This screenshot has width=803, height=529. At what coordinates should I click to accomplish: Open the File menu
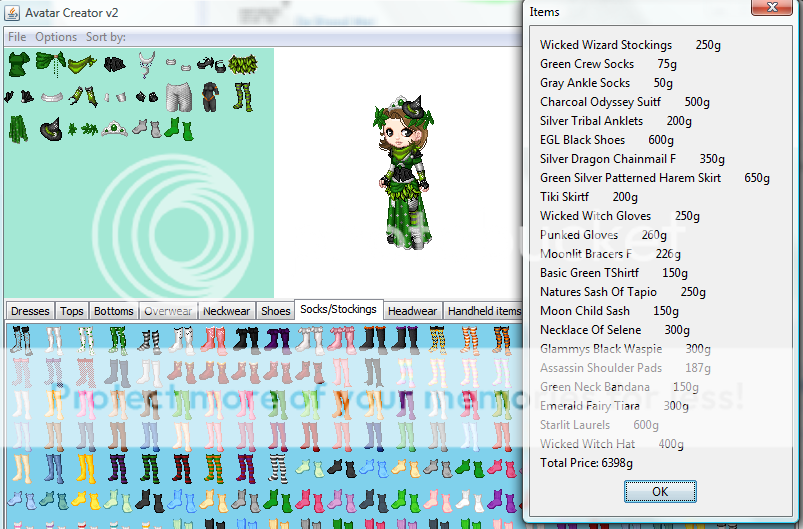coord(17,37)
